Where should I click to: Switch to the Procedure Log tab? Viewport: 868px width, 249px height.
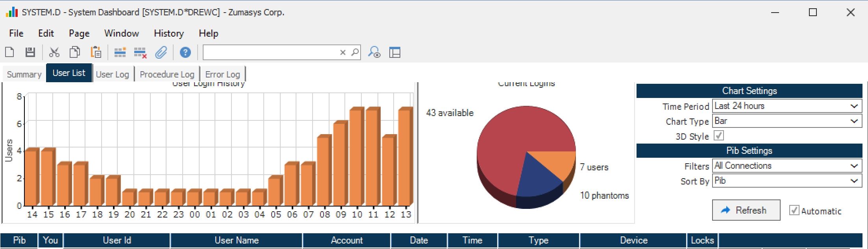point(167,74)
